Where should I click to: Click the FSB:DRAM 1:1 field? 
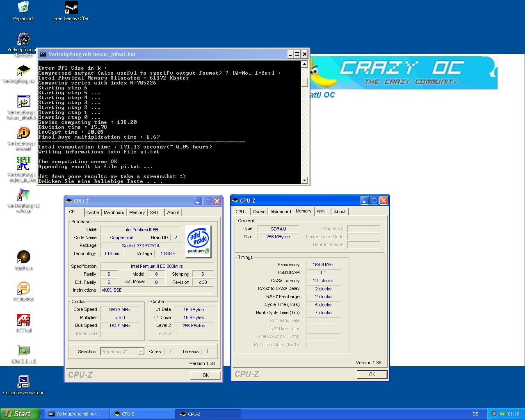click(x=323, y=273)
